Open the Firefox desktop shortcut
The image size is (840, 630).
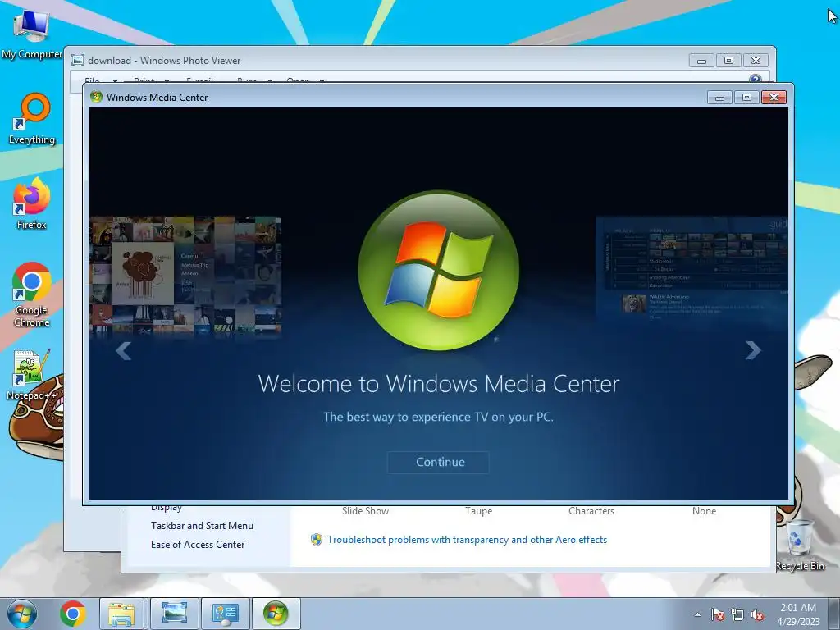32,204
